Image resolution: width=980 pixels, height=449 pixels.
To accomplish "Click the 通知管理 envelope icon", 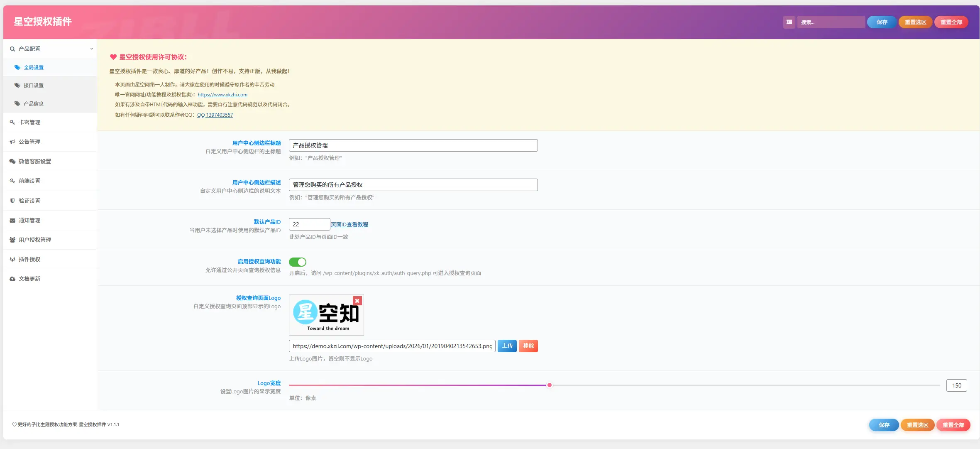I will (x=12, y=220).
